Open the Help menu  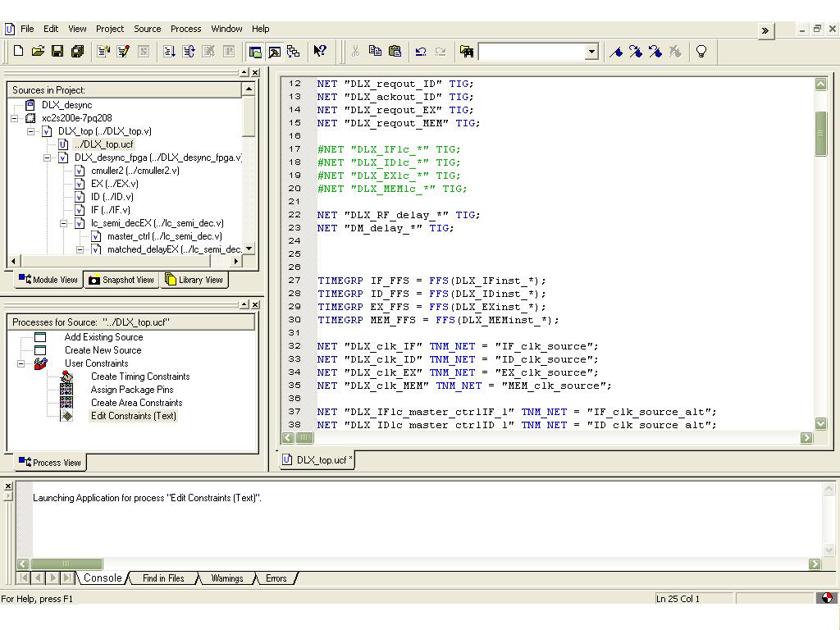tap(260, 29)
